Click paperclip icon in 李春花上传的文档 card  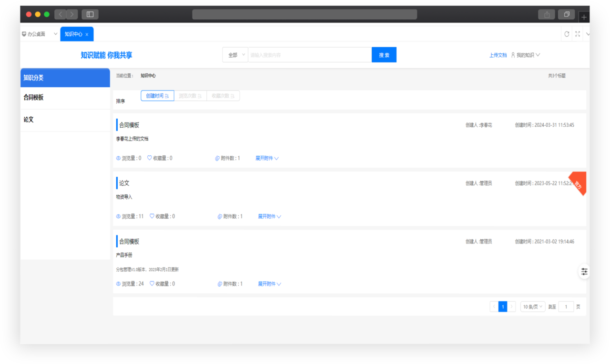click(x=217, y=158)
